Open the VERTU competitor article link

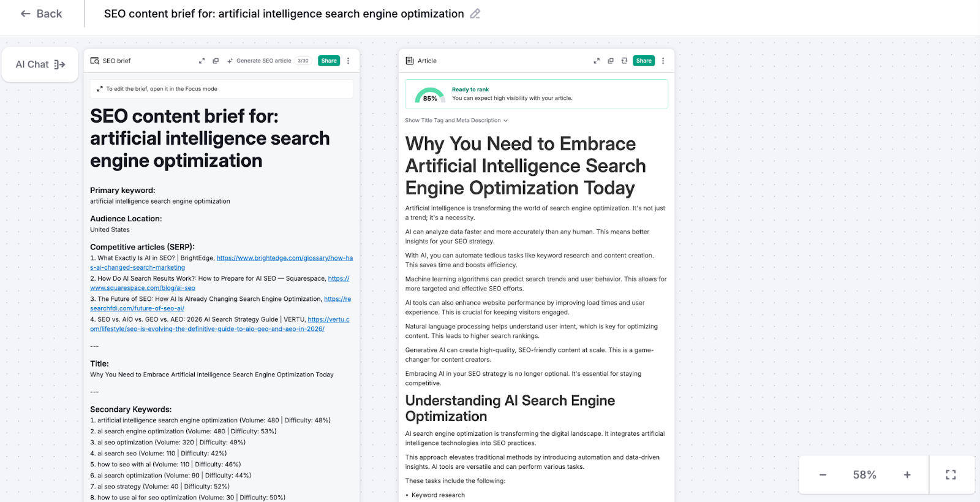328,319
